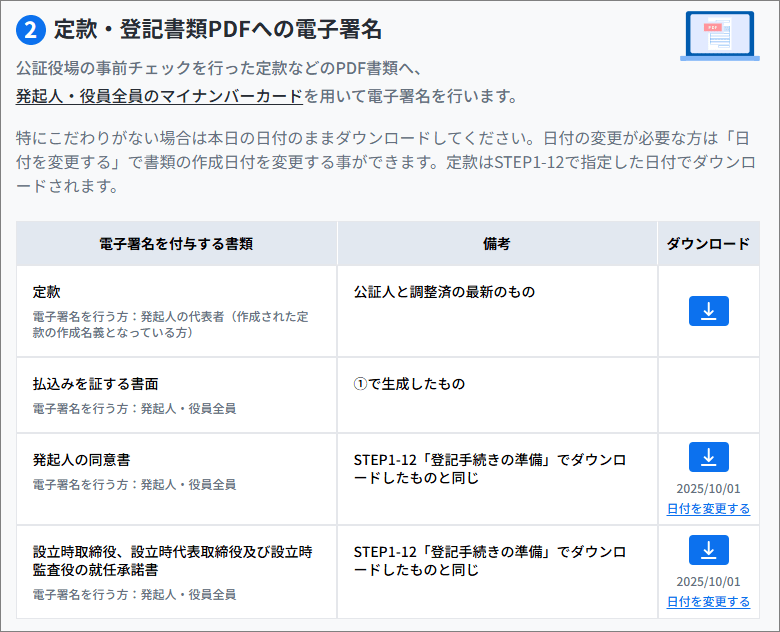Select the 設立時取締役 就任承諾書 row title
Image resolution: width=780 pixels, height=632 pixels.
pyautogui.click(x=173, y=560)
